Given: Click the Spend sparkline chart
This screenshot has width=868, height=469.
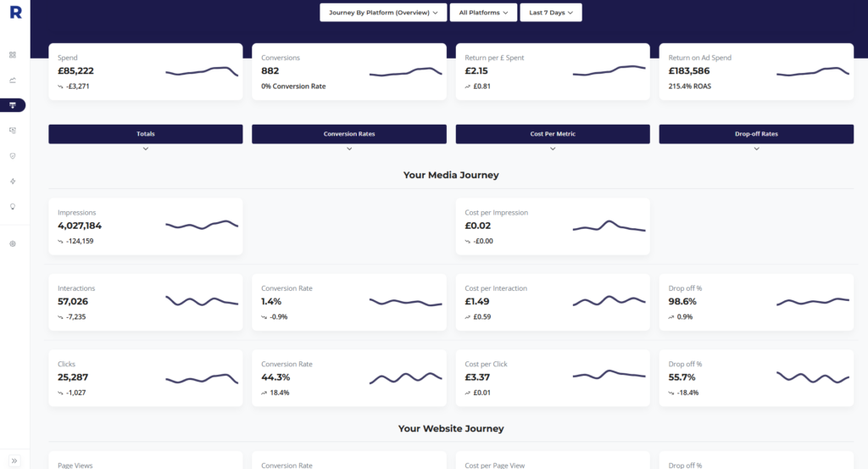Looking at the screenshot, I should pyautogui.click(x=202, y=71).
